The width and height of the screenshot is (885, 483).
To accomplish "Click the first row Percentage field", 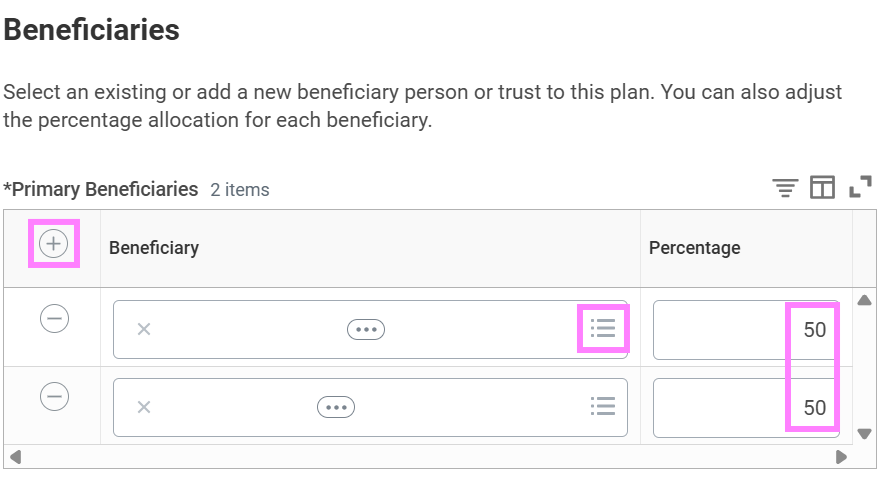I will (745, 329).
